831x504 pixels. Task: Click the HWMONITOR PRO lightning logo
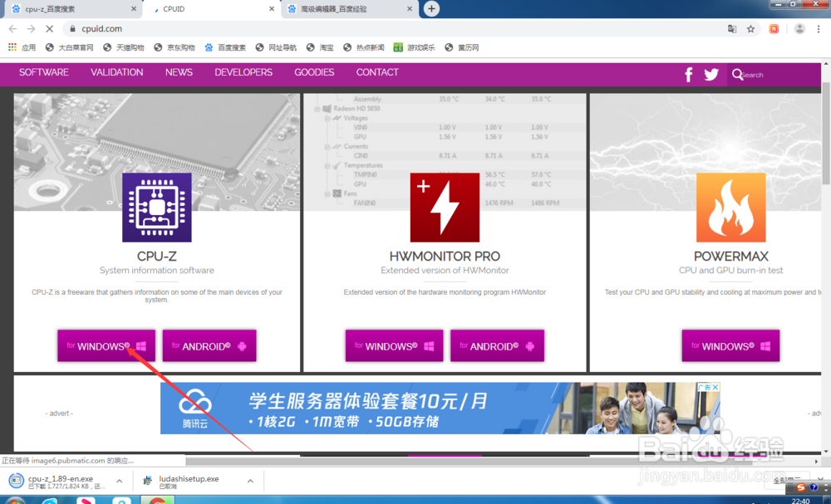pyautogui.click(x=445, y=206)
